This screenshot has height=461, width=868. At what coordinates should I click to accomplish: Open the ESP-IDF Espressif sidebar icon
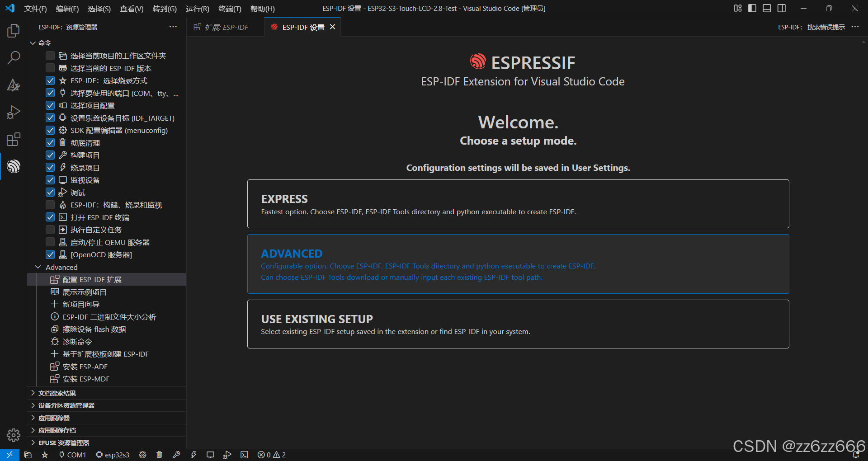(14, 166)
